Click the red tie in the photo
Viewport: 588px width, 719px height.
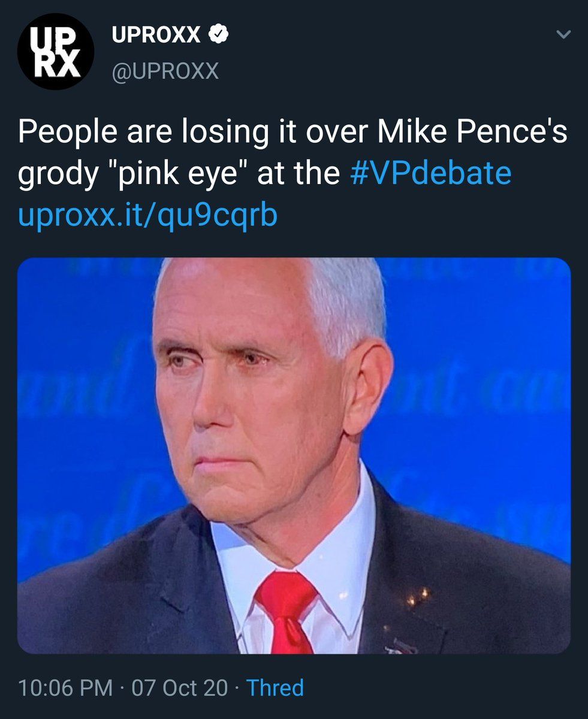(x=287, y=605)
